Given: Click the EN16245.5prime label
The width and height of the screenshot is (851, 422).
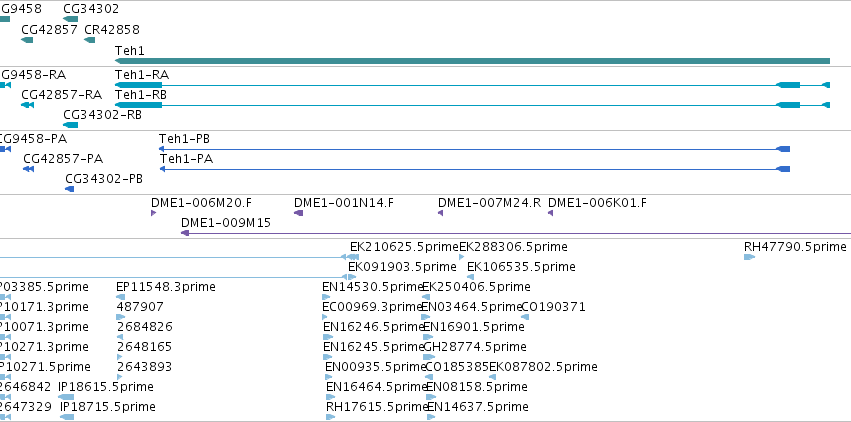Looking at the screenshot, I should click(x=373, y=347).
